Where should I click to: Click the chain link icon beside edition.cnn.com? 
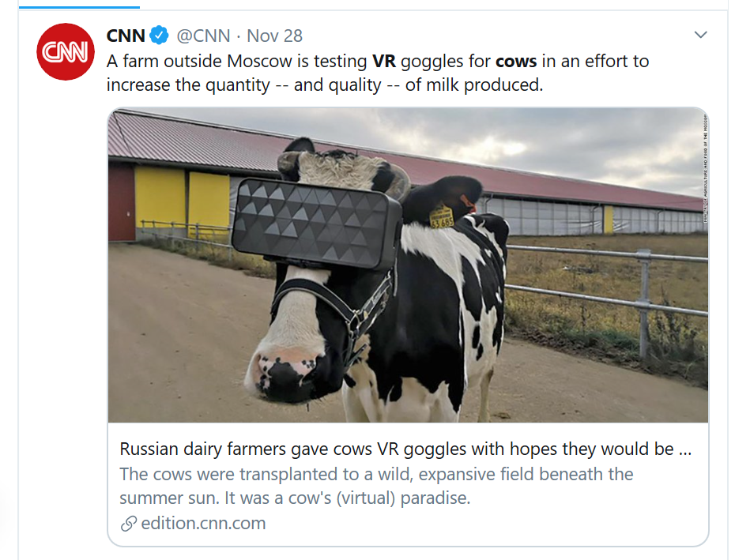(x=129, y=524)
